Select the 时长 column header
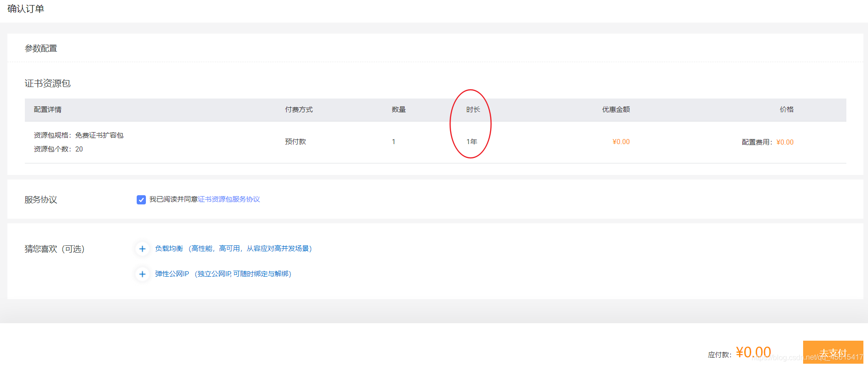 tap(473, 110)
